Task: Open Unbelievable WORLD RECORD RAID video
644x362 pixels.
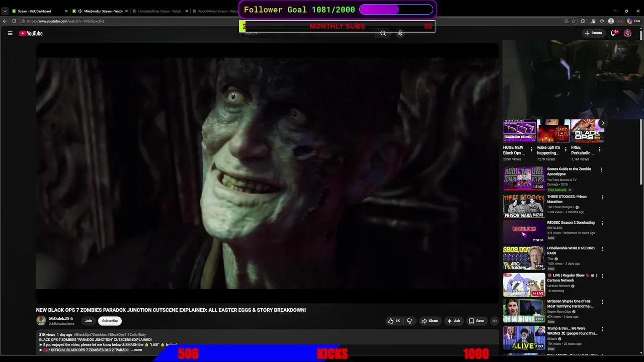Action: click(524, 258)
